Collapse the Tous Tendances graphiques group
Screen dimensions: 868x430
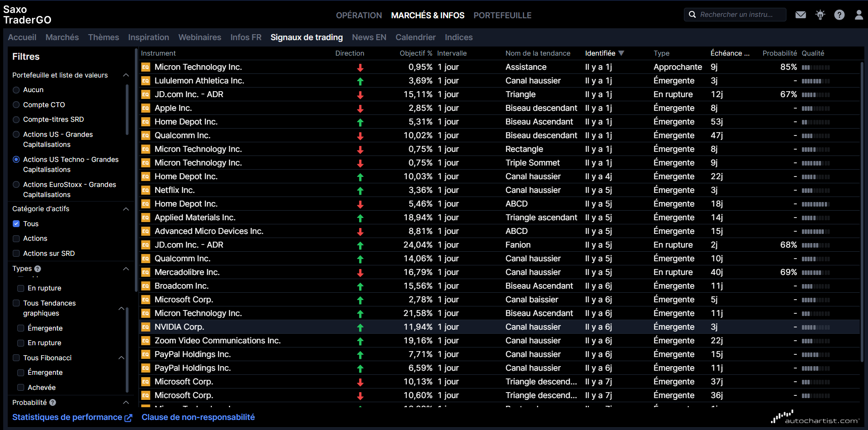[121, 308]
